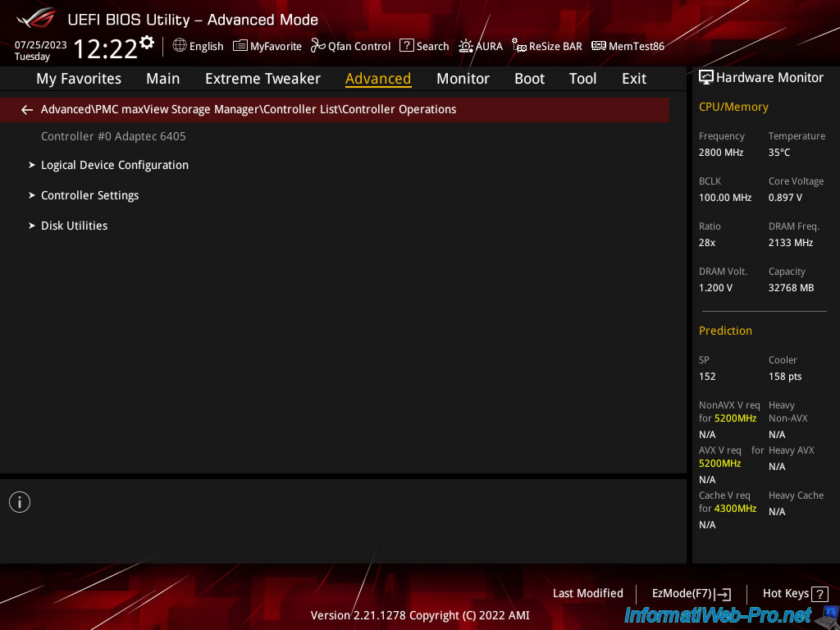Click the globe language icon
Screen dimensions: 840x630
click(x=180, y=46)
